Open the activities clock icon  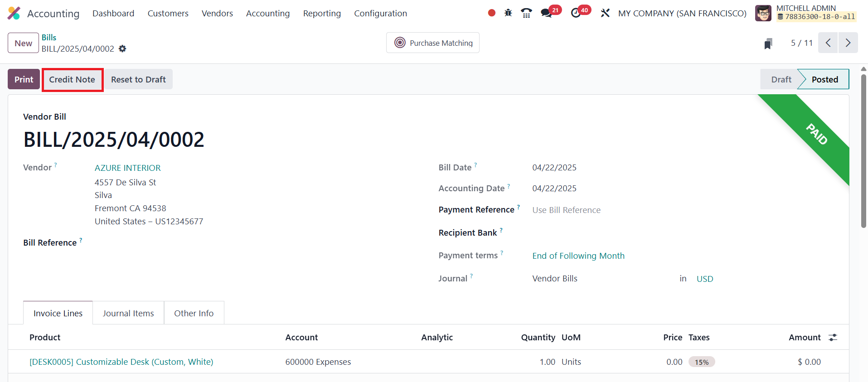pyautogui.click(x=576, y=13)
